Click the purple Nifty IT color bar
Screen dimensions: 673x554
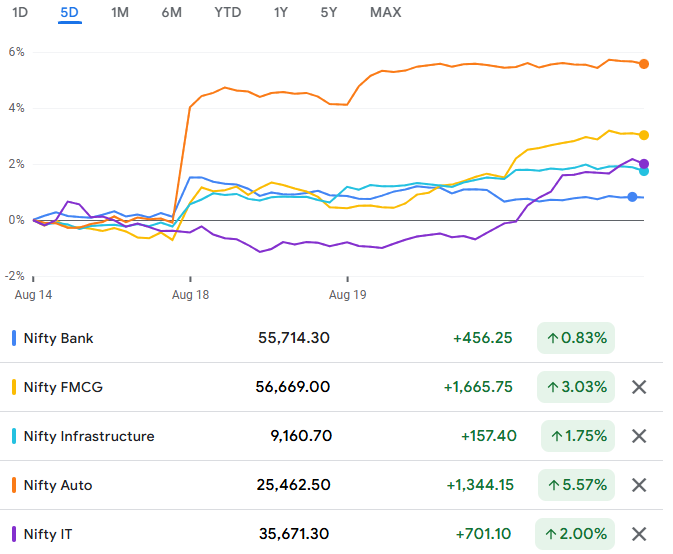coord(14,534)
